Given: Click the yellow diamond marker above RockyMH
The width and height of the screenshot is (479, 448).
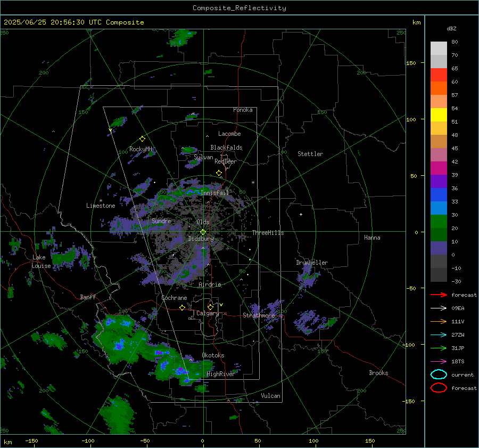Looking at the screenshot, I should [142, 139].
